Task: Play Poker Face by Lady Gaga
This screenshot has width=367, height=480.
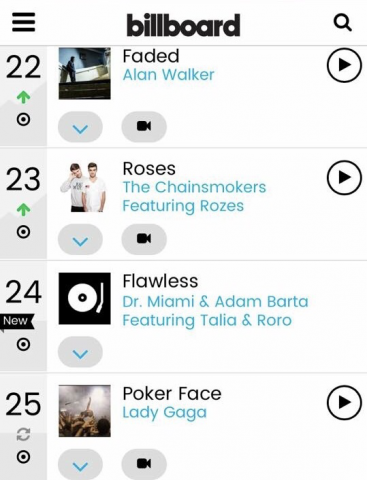Action: 344,402
